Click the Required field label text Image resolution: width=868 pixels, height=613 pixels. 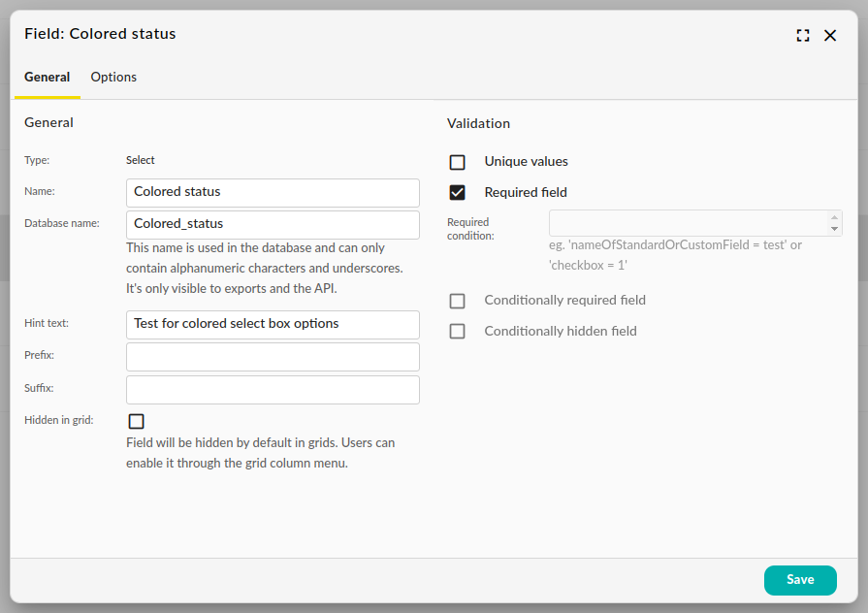click(526, 193)
